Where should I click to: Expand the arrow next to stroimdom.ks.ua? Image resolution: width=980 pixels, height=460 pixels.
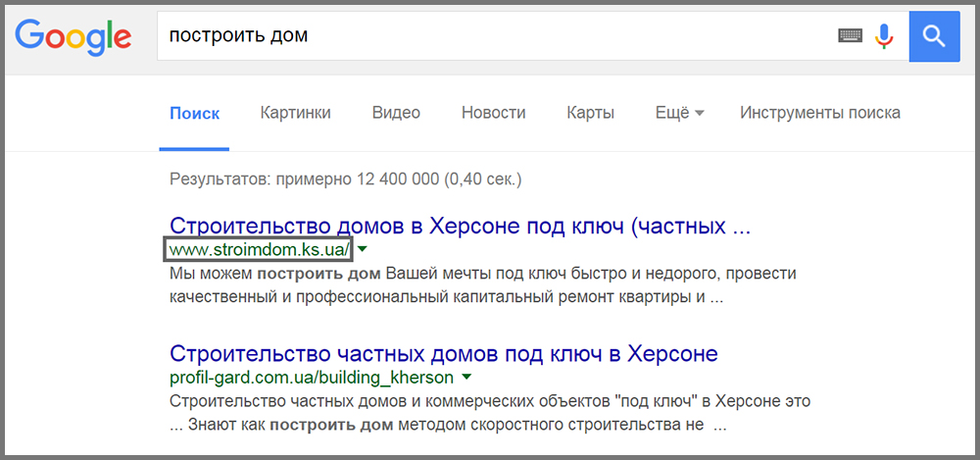[x=363, y=249]
